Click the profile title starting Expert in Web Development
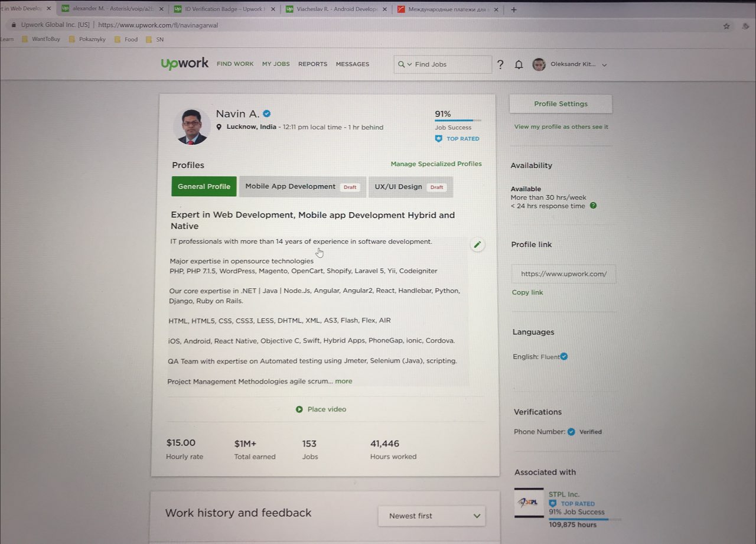The width and height of the screenshot is (756, 544). coord(313,220)
